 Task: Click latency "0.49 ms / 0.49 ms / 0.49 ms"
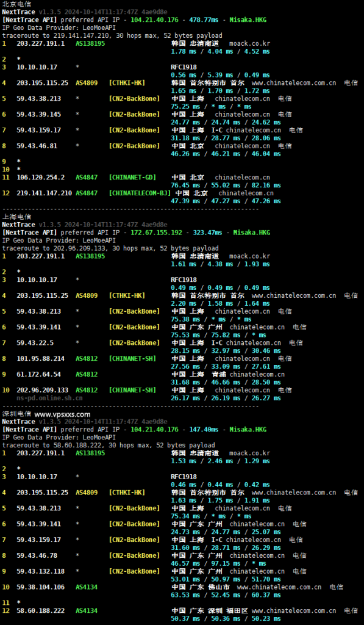220,288
